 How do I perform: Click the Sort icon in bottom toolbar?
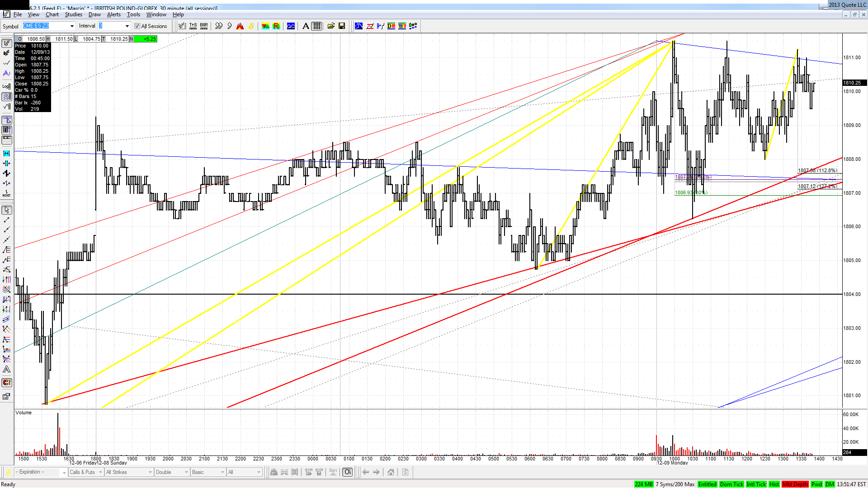333,472
